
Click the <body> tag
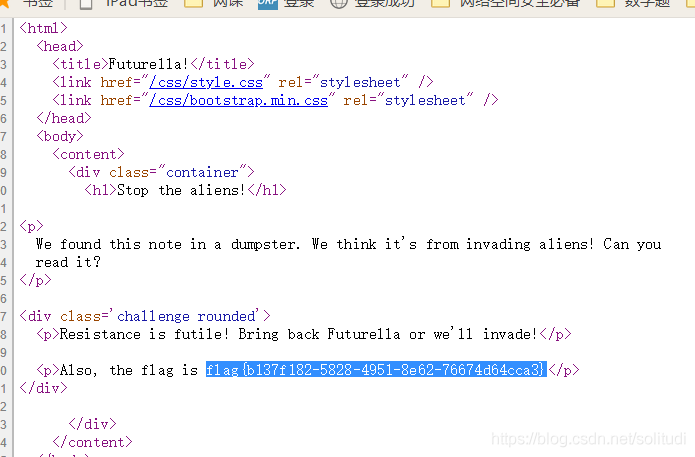click(60, 137)
